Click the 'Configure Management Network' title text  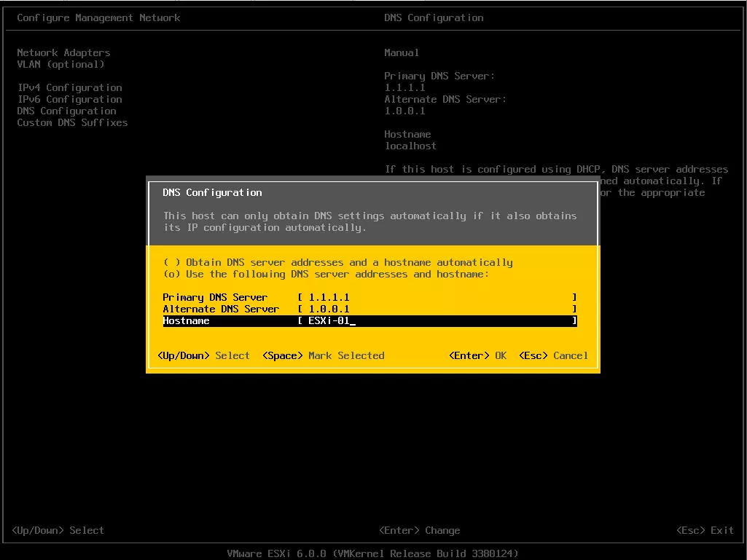(98, 18)
